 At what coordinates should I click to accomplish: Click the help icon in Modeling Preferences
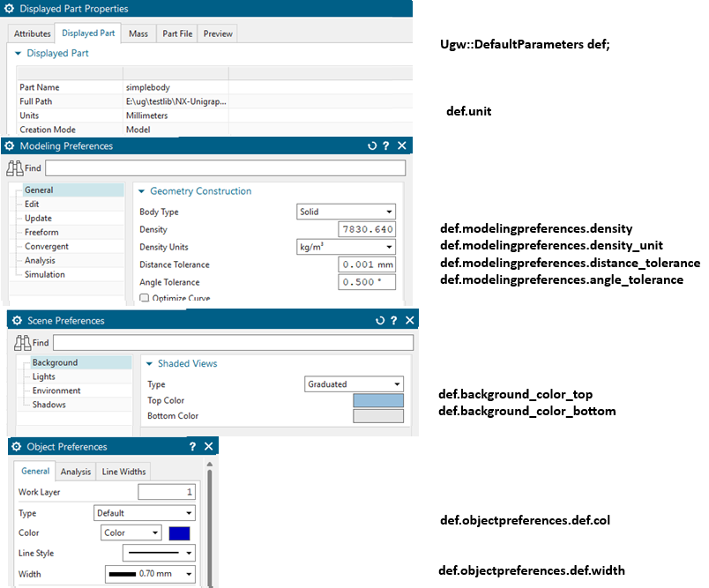386,145
